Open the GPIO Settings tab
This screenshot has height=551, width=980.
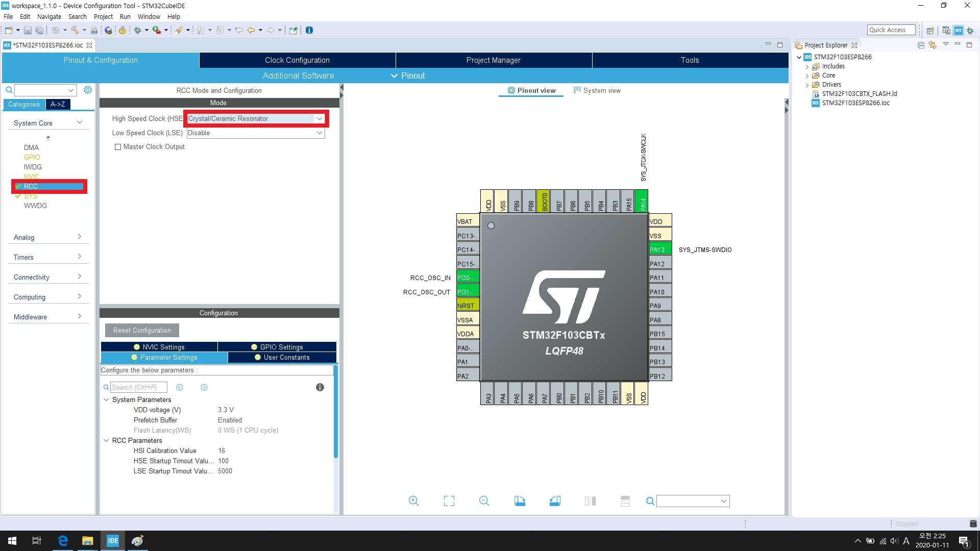[277, 347]
